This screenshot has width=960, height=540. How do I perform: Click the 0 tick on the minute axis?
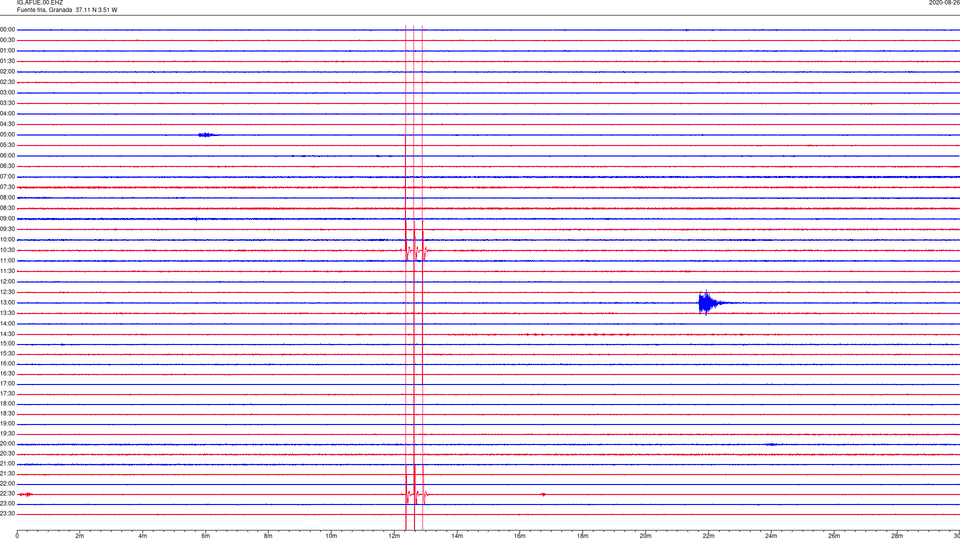tap(17, 536)
